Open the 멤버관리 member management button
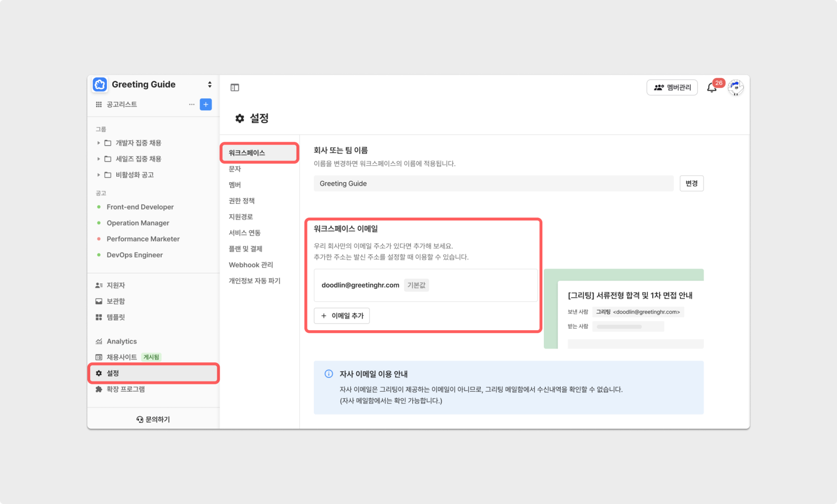This screenshot has height=504, width=837. coord(672,88)
